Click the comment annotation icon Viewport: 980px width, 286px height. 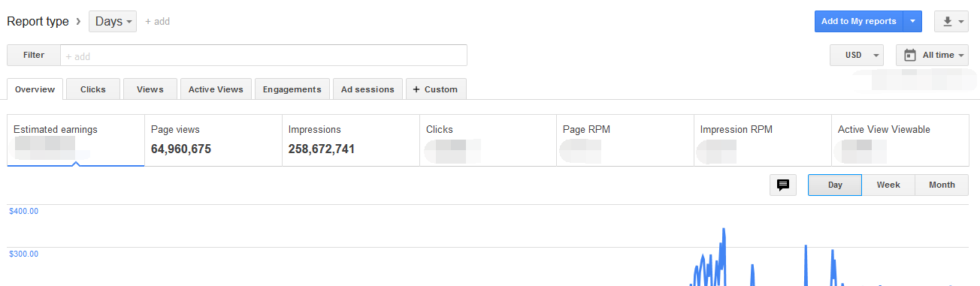pos(782,185)
